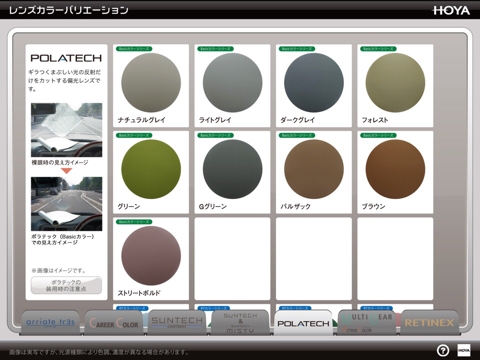The width and height of the screenshot is (480, 360).
Task: Select the バルザック lens color
Action: click(x=314, y=172)
